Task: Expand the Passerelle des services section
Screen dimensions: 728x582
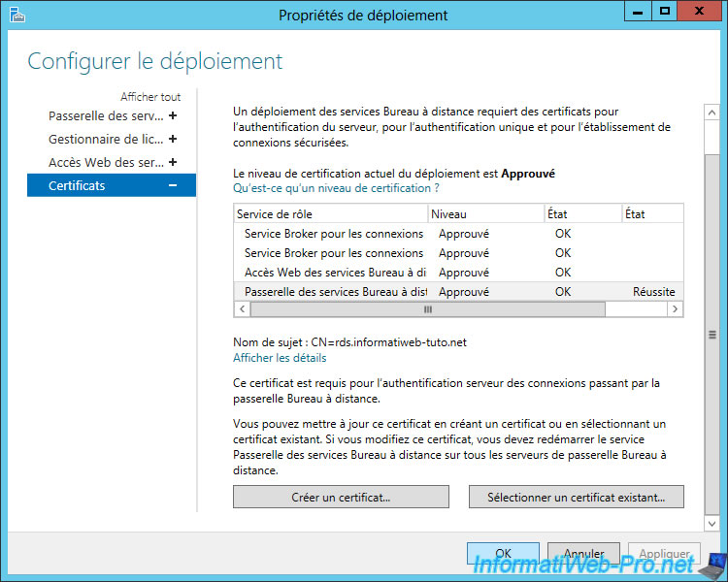Action: click(x=173, y=115)
